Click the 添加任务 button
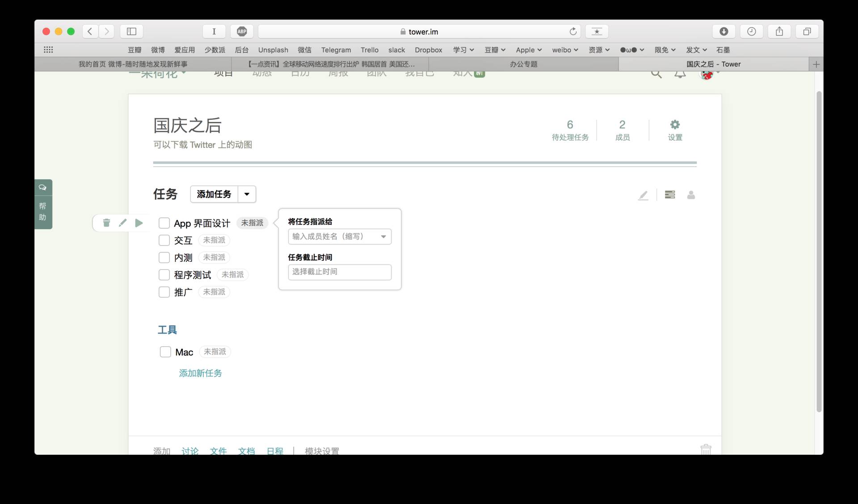Screen dimensions: 858x504 tap(214, 194)
